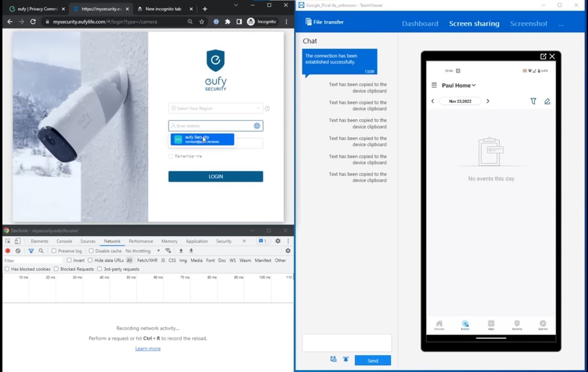This screenshot has width=588, height=372.
Task: Tick the Remember me checkbox
Action: tap(171, 156)
